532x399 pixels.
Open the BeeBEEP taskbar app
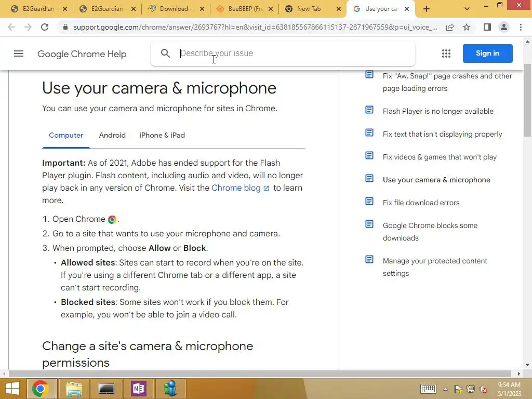tap(170, 389)
